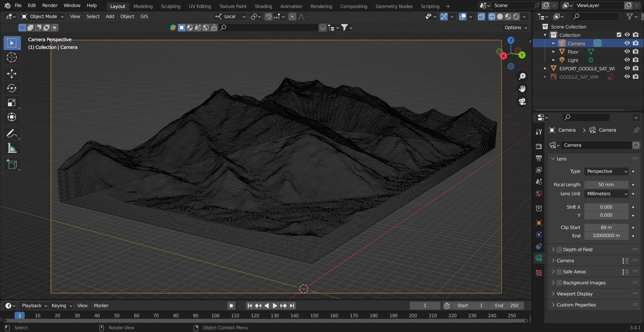This screenshot has height=332, width=644.
Task: Jump to the last frame
Action: [292, 306]
